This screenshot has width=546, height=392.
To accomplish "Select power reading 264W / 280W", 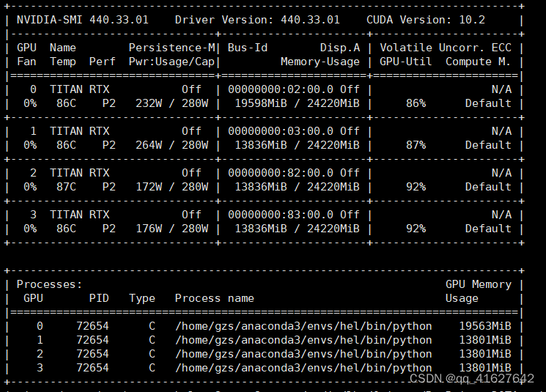I will tap(171, 145).
